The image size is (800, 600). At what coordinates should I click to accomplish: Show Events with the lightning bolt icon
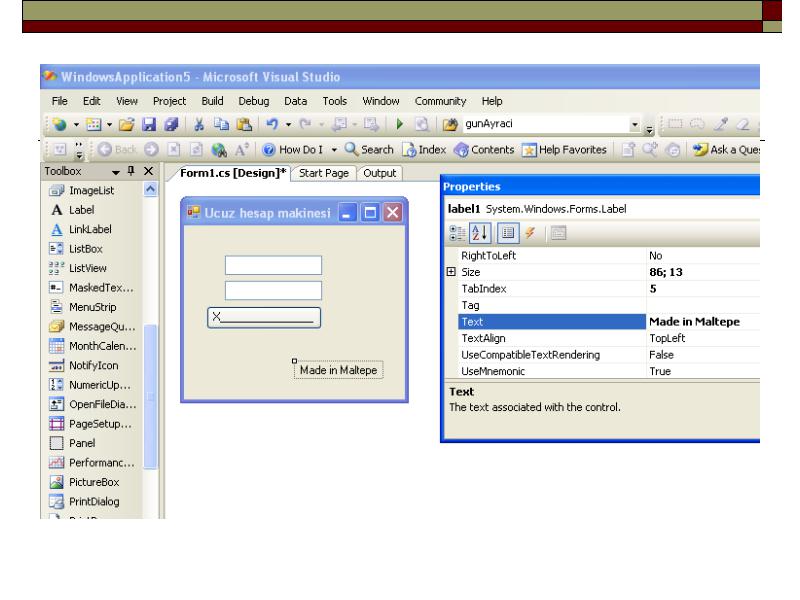pos(531,233)
